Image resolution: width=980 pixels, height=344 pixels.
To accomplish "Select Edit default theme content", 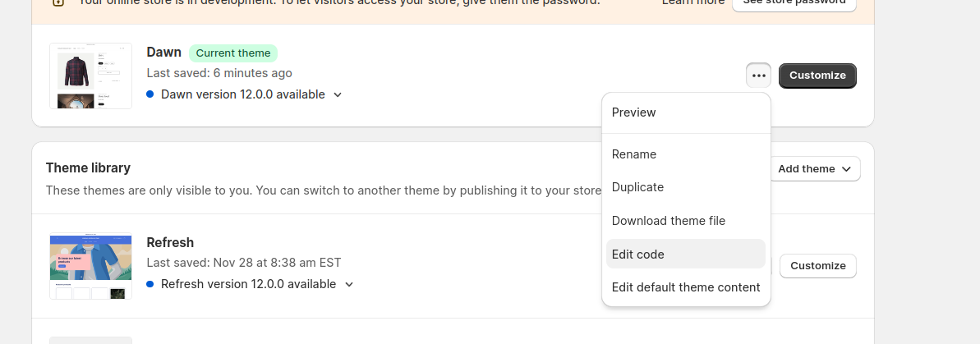I will pos(686,287).
